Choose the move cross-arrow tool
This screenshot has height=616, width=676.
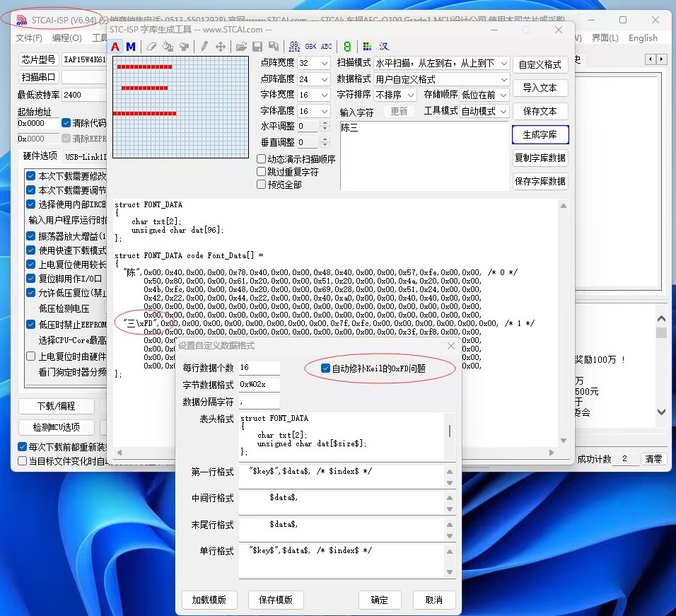tap(221, 47)
